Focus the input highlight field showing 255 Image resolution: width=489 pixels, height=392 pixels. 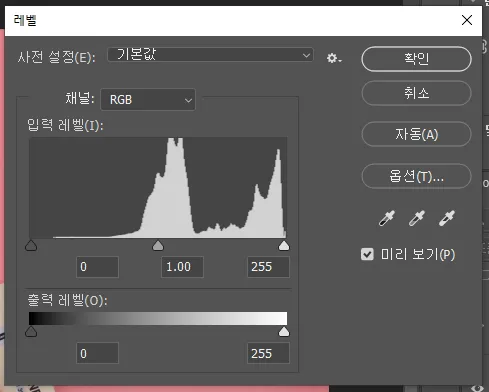268,267
